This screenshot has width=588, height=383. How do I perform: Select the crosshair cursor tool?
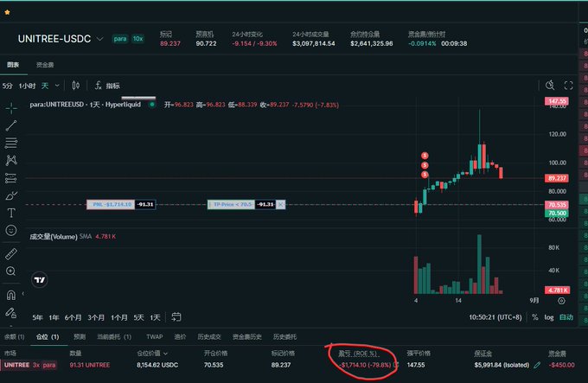11,108
